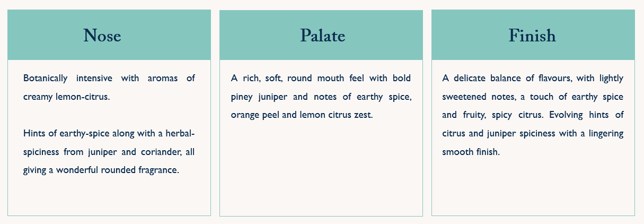644x224 pixels.
Task: Select the 'Botanically intensive' paragraph in Nose card
Action: pyautogui.click(x=109, y=88)
